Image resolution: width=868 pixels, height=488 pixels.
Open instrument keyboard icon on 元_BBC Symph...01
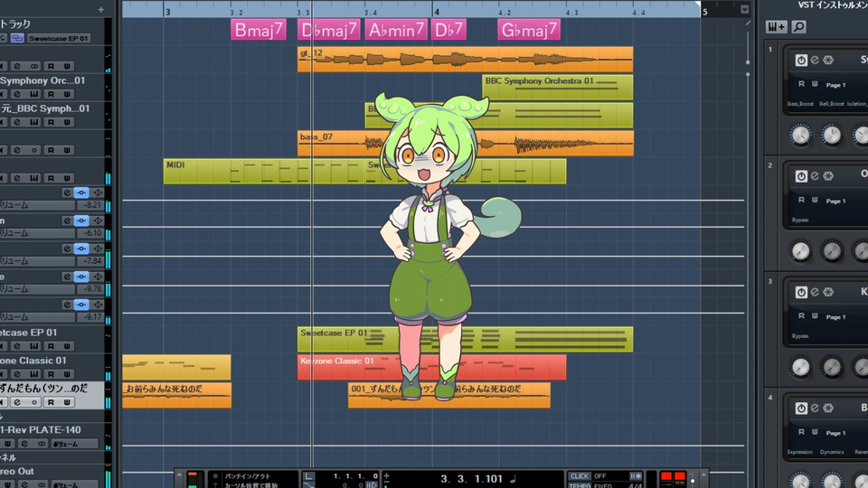(34, 122)
